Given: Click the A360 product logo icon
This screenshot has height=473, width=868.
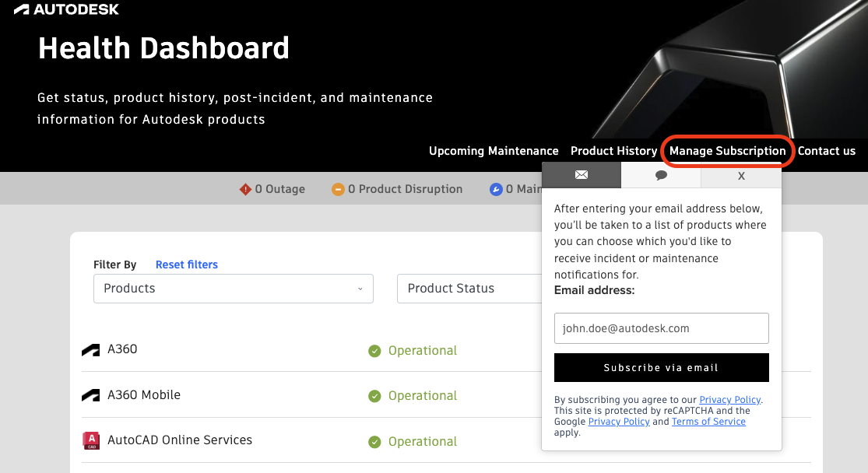Looking at the screenshot, I should [x=91, y=350].
